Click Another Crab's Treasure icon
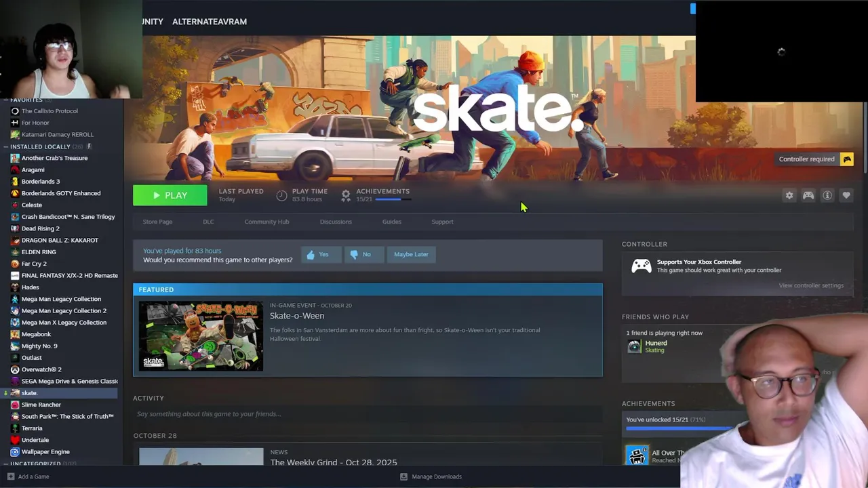The width and height of the screenshot is (868, 488). [x=15, y=158]
